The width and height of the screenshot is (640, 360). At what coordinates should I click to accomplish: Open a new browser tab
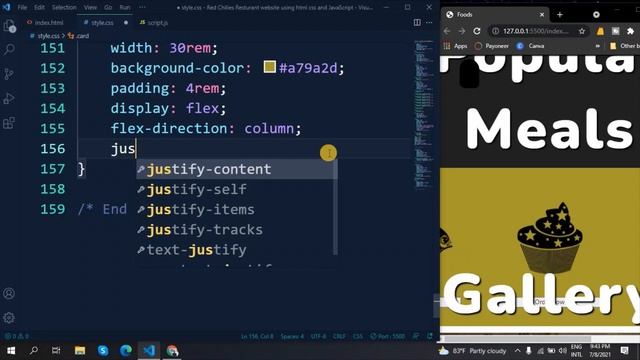click(x=560, y=15)
